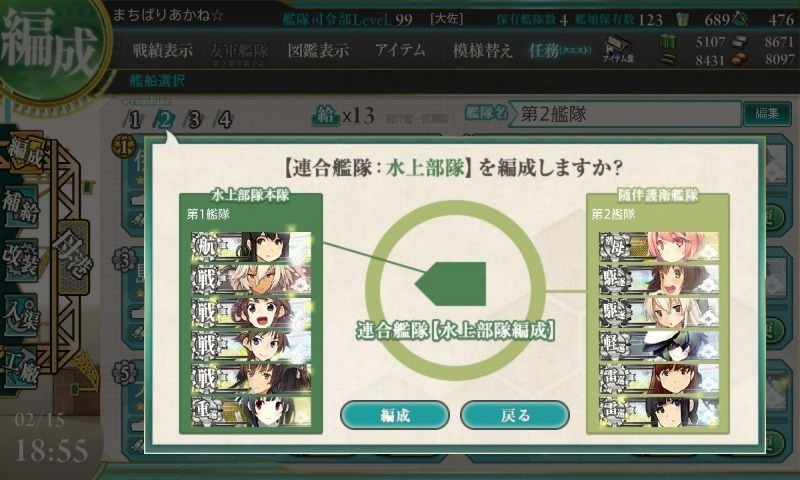Open the 工廠 factory sidebar icon
Viewport: 800px width, 480px height.
click(20, 367)
